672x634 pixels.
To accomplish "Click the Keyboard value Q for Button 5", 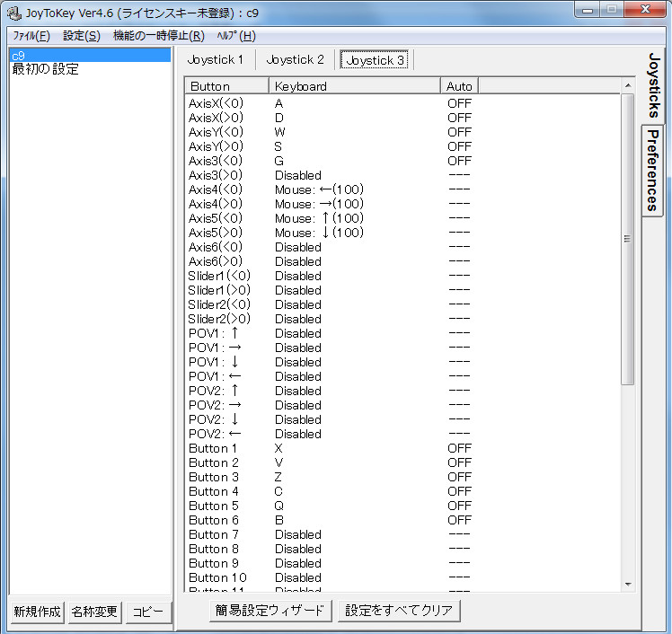I will click(279, 506).
